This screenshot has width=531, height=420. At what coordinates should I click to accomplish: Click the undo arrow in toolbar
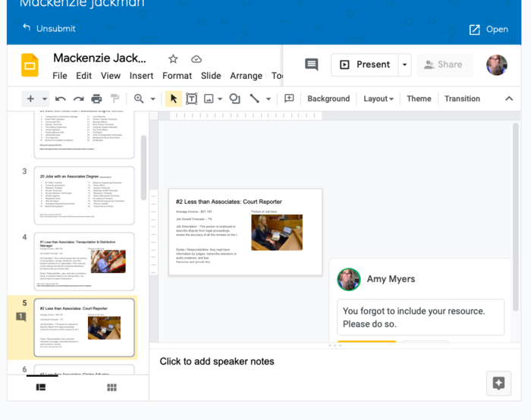(x=61, y=99)
